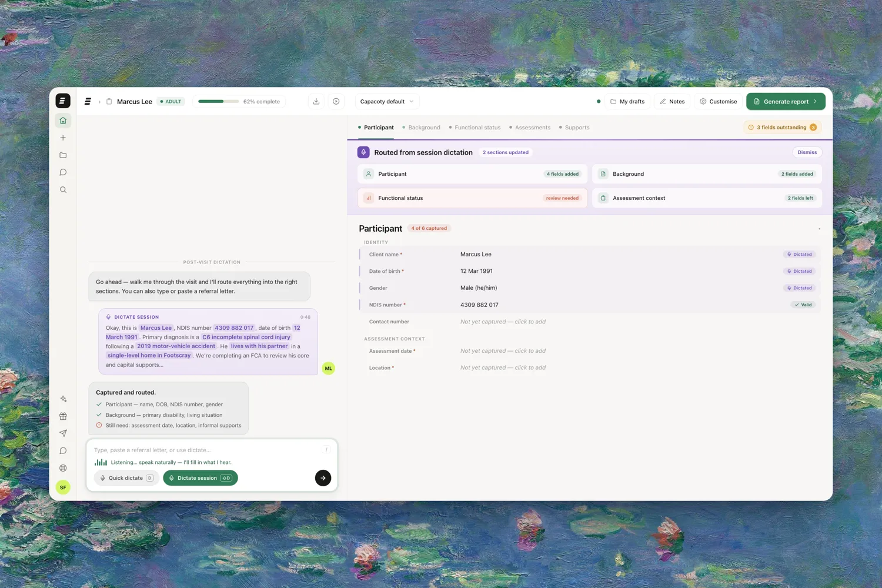
Task: Click the highlighted lives with his partner phrase
Action: point(259,346)
